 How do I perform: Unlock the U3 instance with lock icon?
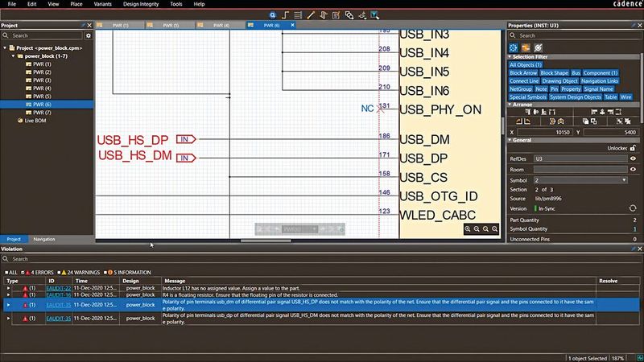tap(633, 148)
